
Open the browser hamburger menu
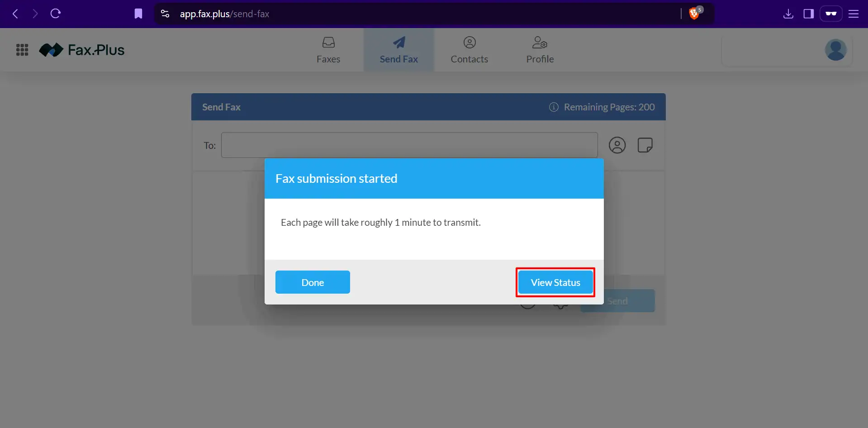click(x=854, y=14)
